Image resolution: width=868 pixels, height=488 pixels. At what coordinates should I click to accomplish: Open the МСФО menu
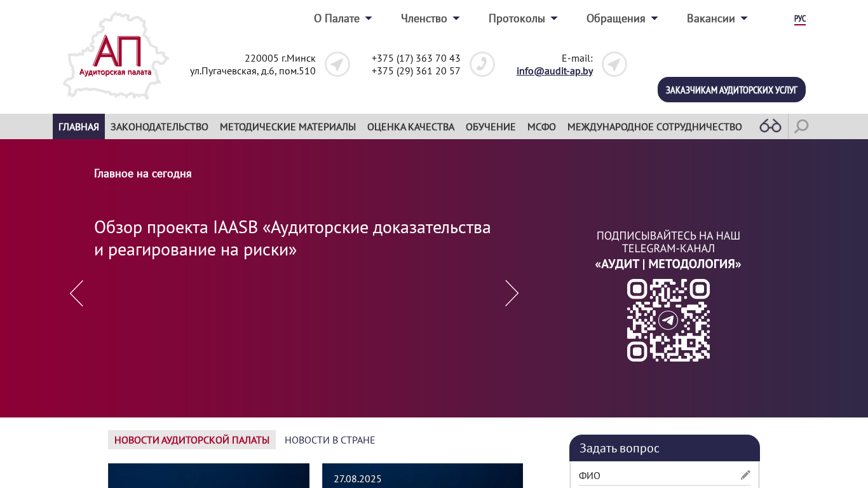[x=541, y=126]
